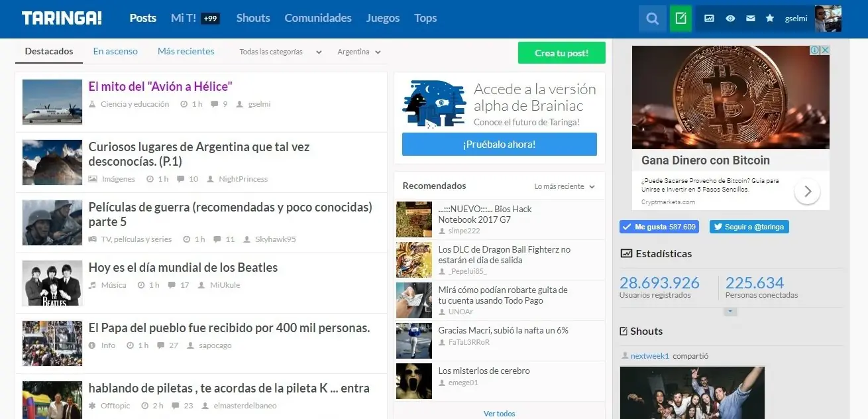The image size is (868, 419).
Task: Click the Brainiac owl logo image
Action: click(x=434, y=104)
